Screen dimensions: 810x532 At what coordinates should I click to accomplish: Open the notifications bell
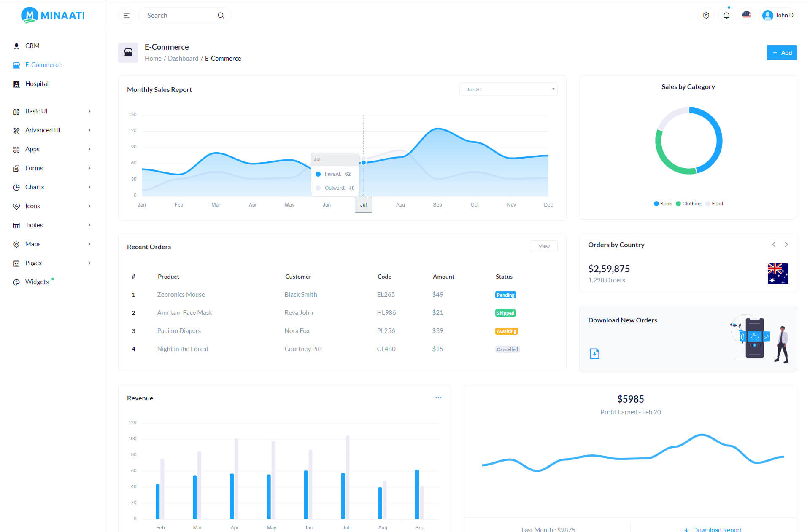click(726, 16)
